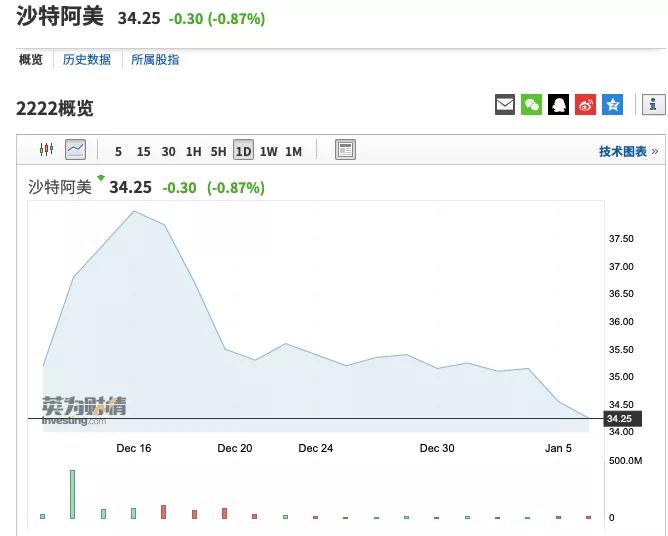668x536 pixels.
Task: Open the 历史数据 tab
Action: click(87, 60)
